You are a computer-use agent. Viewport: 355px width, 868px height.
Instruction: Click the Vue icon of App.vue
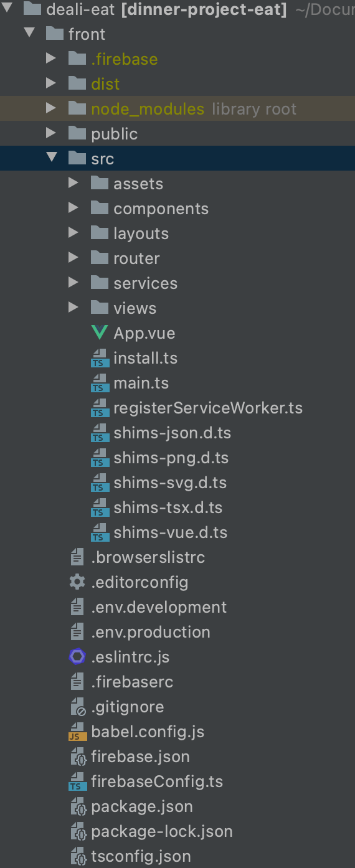click(99, 333)
